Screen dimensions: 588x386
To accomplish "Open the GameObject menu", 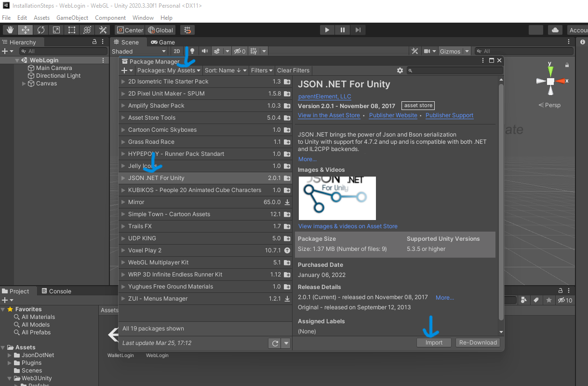I will [72, 18].
